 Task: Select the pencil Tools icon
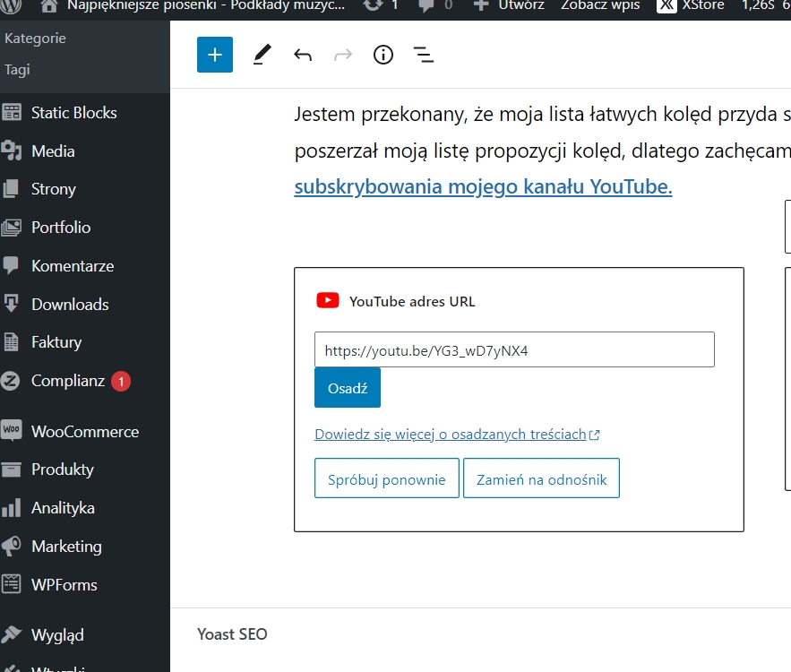tap(262, 55)
